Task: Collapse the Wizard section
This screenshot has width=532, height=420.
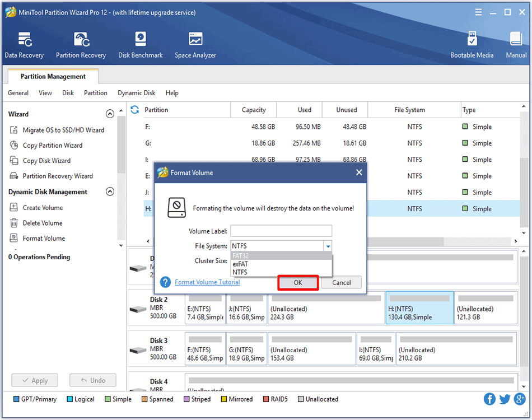Action: coord(110,114)
